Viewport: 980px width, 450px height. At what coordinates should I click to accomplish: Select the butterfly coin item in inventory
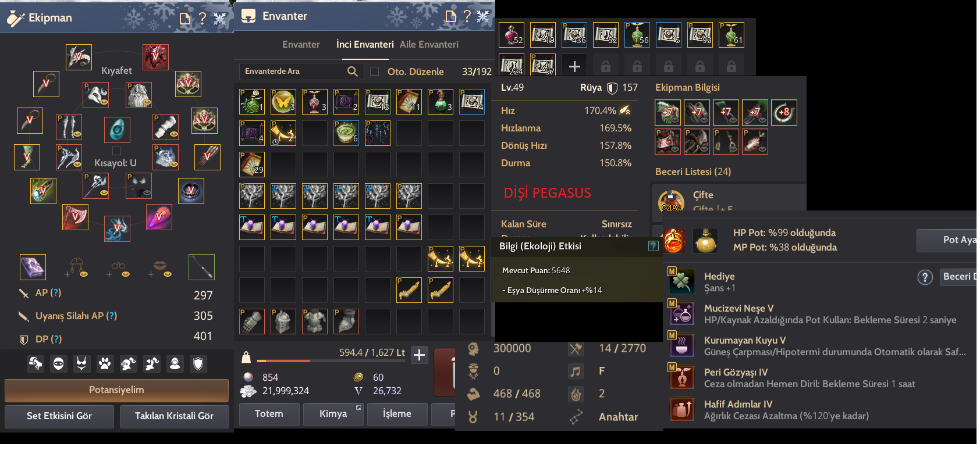283,102
